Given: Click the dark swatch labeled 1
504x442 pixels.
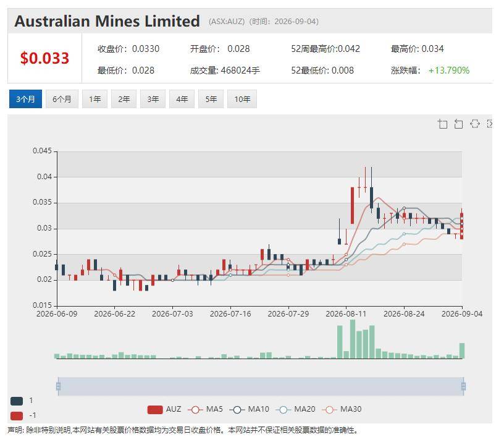Looking at the screenshot, I should tap(17, 401).
